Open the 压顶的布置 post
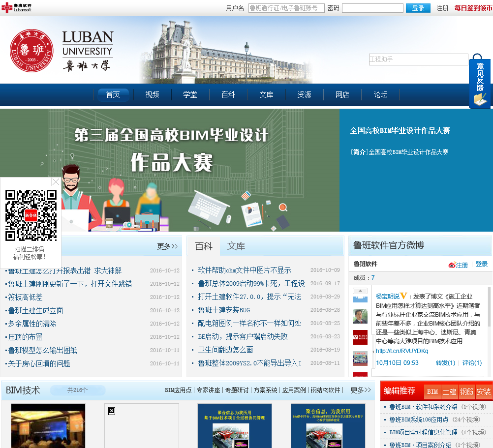Viewport: 493px width, 448px height. (25, 337)
